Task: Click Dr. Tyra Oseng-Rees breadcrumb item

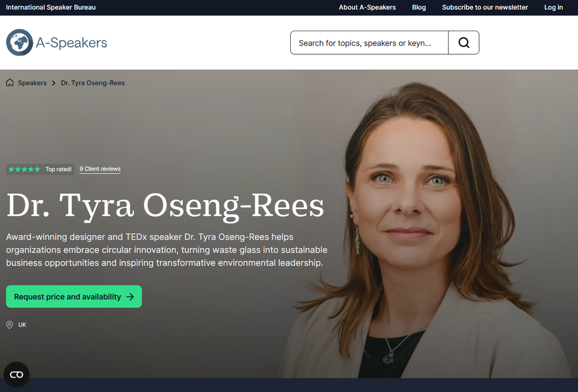Action: point(93,83)
